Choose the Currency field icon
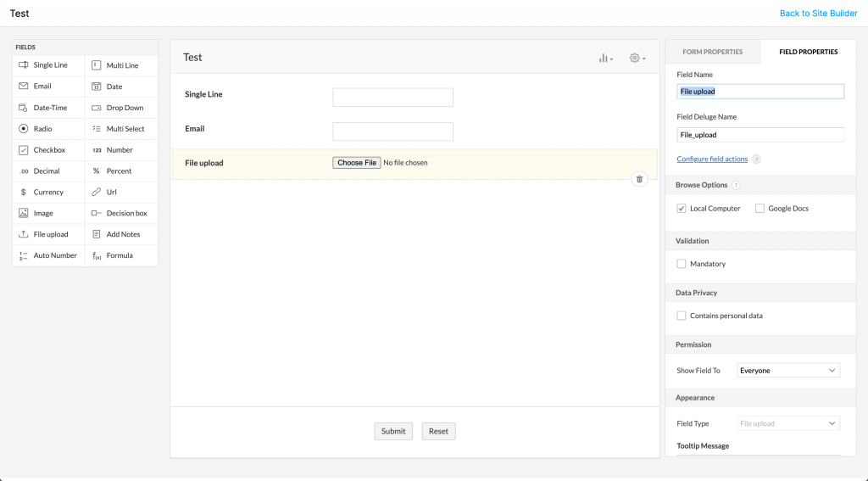This screenshot has width=868, height=481. 24,193
